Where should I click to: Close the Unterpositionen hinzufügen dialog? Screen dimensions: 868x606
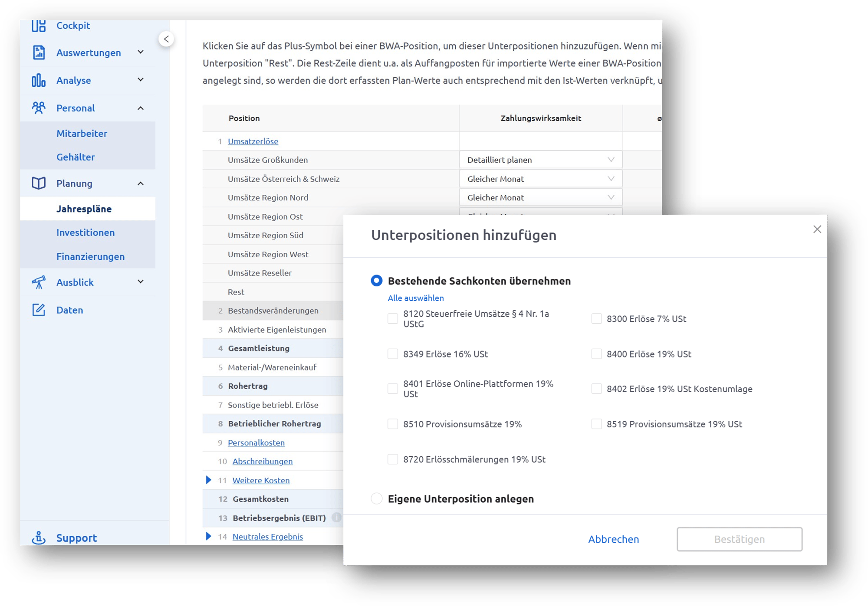point(817,229)
